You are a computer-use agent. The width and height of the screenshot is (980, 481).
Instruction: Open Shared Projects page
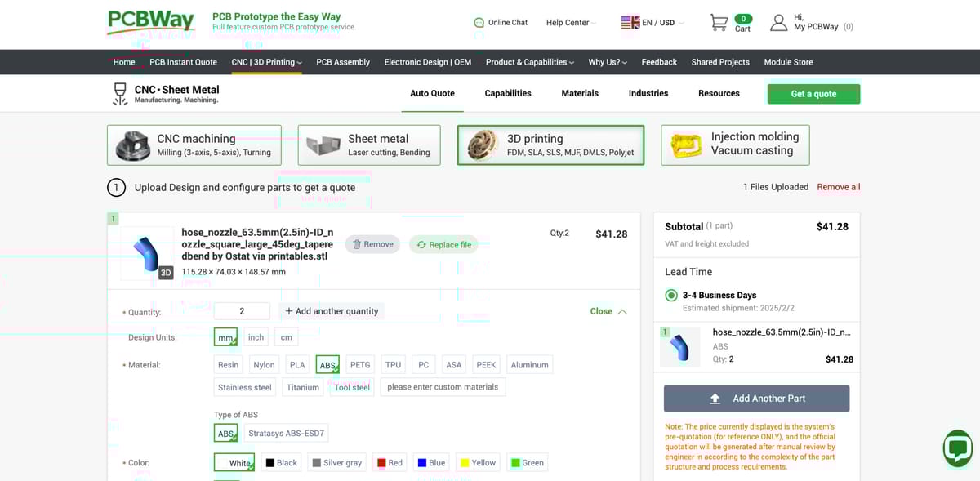[x=720, y=62]
